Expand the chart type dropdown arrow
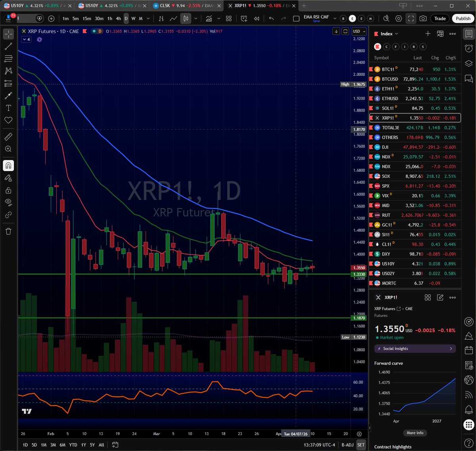This screenshot has height=451, width=476. (196, 19)
